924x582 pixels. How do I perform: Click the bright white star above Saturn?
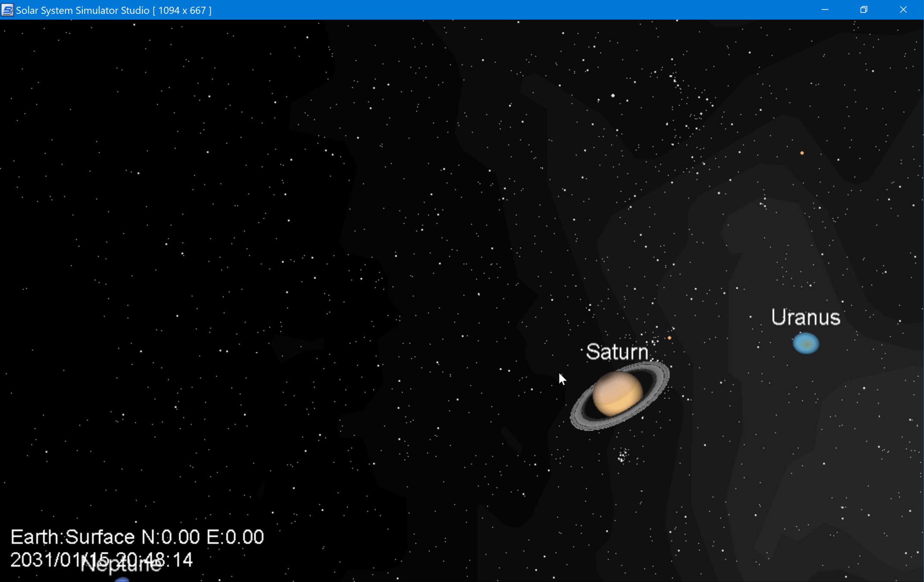[x=613, y=95]
